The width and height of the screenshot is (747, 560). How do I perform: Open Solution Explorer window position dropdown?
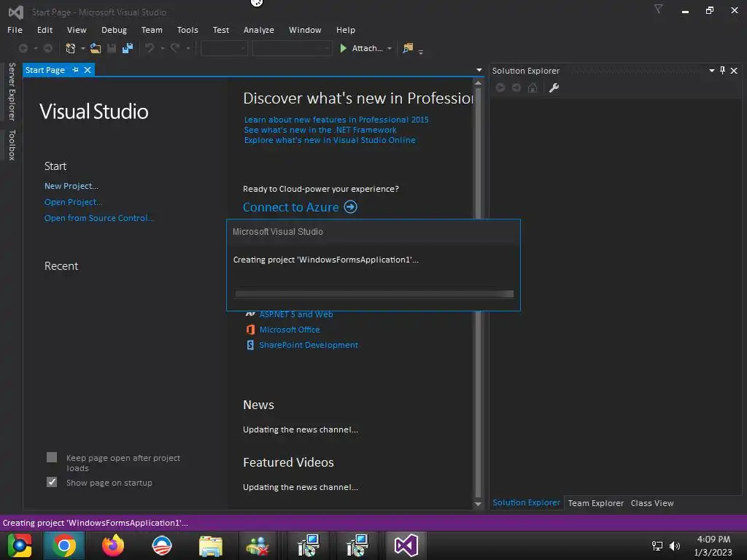click(712, 71)
